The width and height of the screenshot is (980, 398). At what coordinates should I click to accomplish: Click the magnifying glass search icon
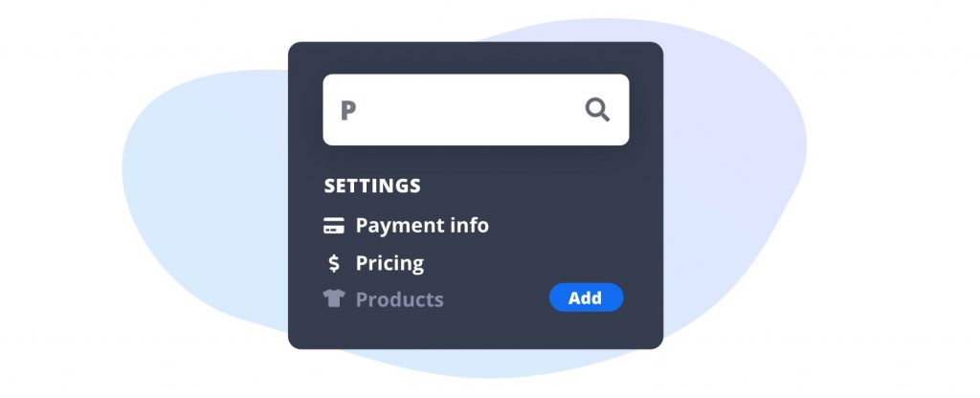click(x=597, y=110)
